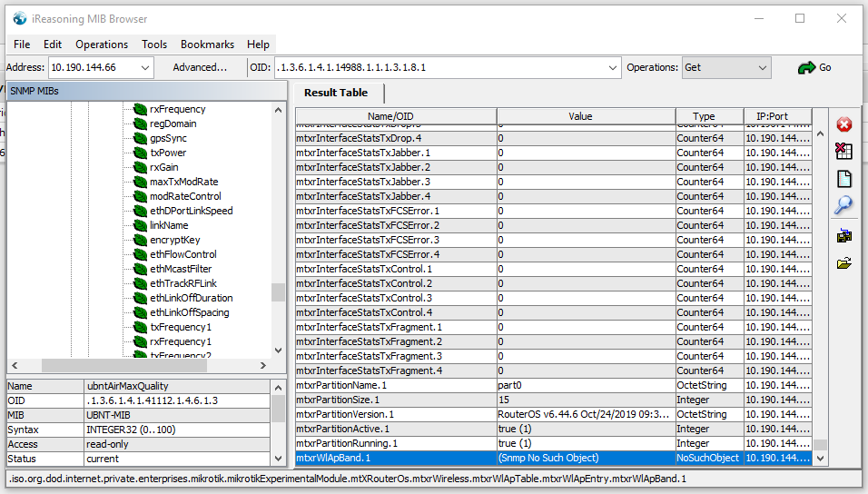This screenshot has width=868, height=494.
Task: Select the mtxrPartitionSize.1 row
Action: pos(554,400)
